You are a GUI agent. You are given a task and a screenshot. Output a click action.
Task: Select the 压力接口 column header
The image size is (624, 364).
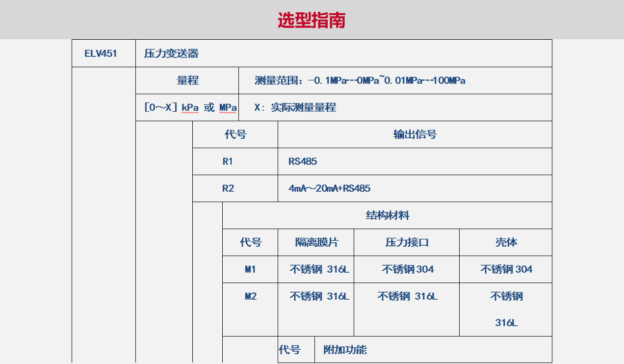point(407,242)
